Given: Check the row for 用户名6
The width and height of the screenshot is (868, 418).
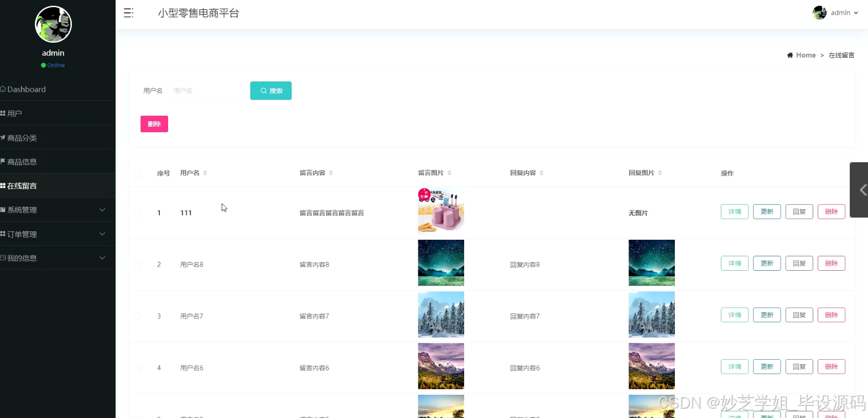Looking at the screenshot, I should tap(137, 368).
